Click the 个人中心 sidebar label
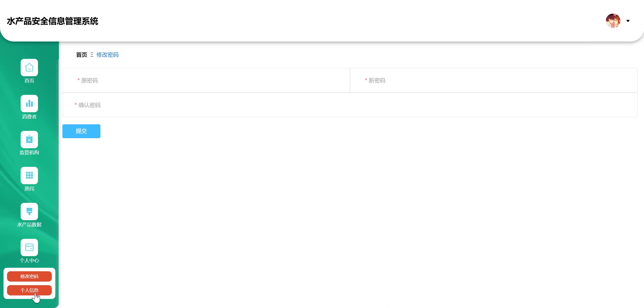 point(29,260)
